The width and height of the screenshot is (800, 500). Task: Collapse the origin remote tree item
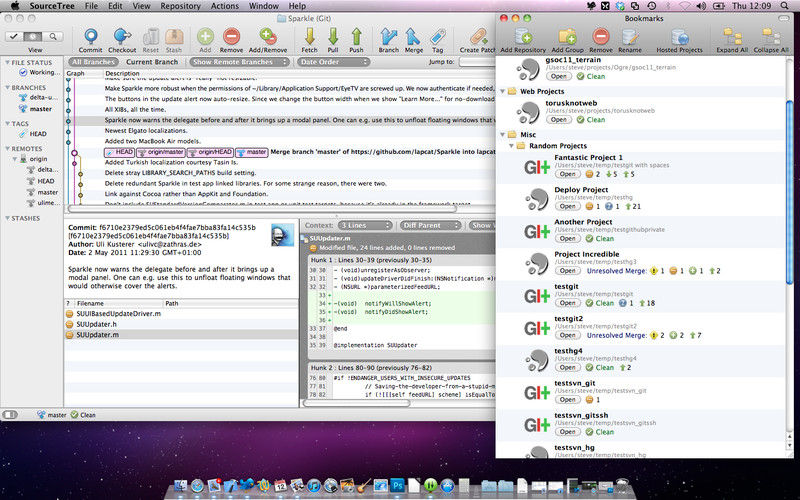[x=15, y=159]
